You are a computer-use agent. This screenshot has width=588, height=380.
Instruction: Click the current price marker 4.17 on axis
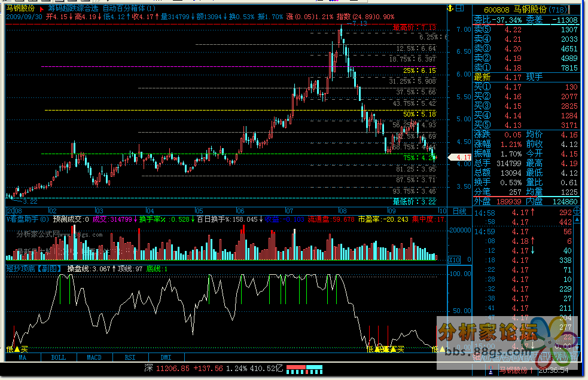click(460, 157)
